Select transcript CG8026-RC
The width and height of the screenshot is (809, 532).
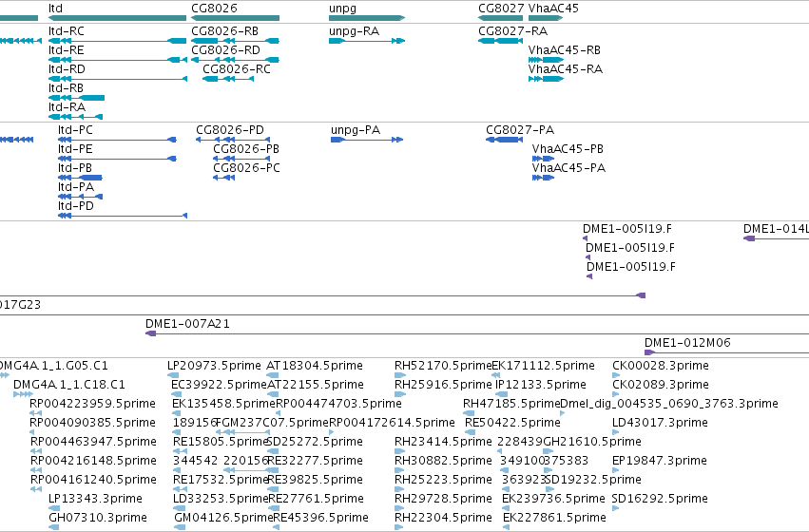point(237,69)
